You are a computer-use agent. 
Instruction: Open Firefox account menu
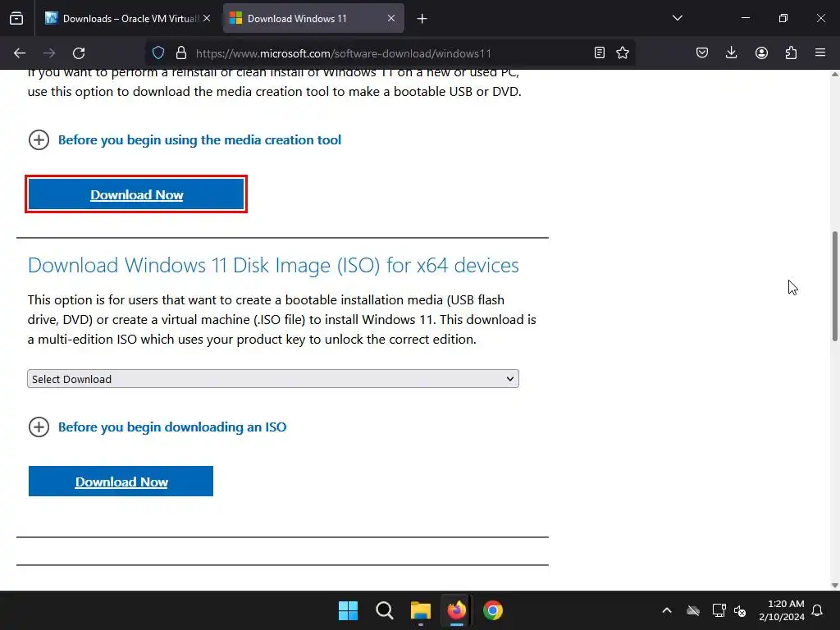coord(761,52)
